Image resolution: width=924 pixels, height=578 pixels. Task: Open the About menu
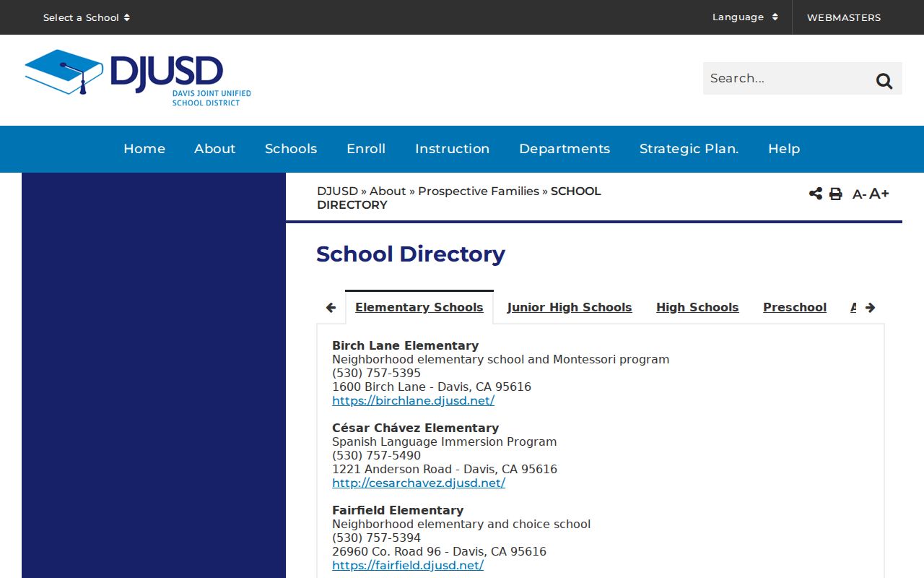click(x=215, y=149)
